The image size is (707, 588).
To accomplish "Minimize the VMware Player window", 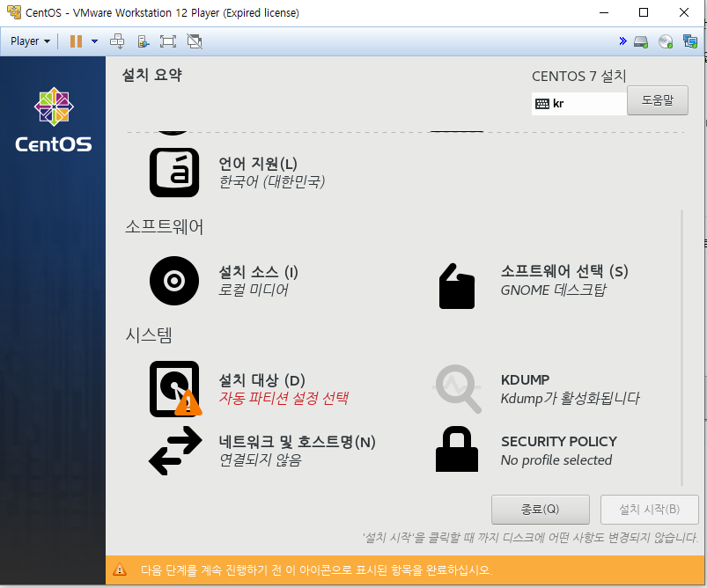I will pyautogui.click(x=604, y=12).
